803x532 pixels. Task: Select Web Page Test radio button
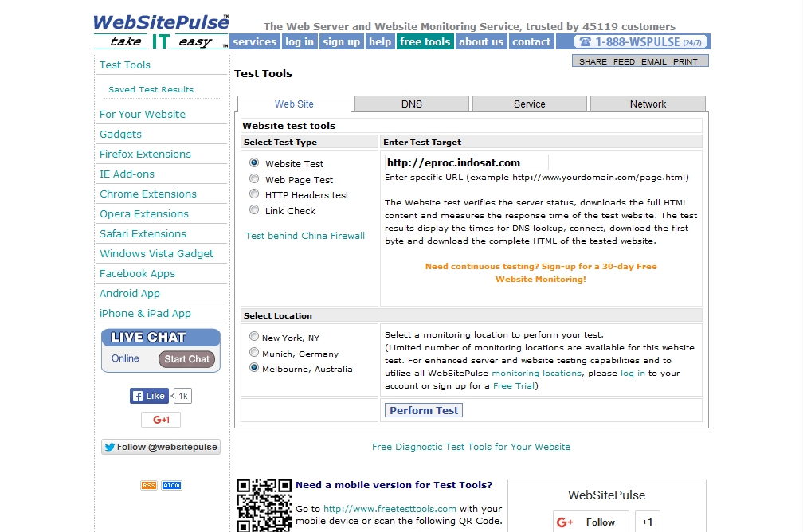click(254, 178)
